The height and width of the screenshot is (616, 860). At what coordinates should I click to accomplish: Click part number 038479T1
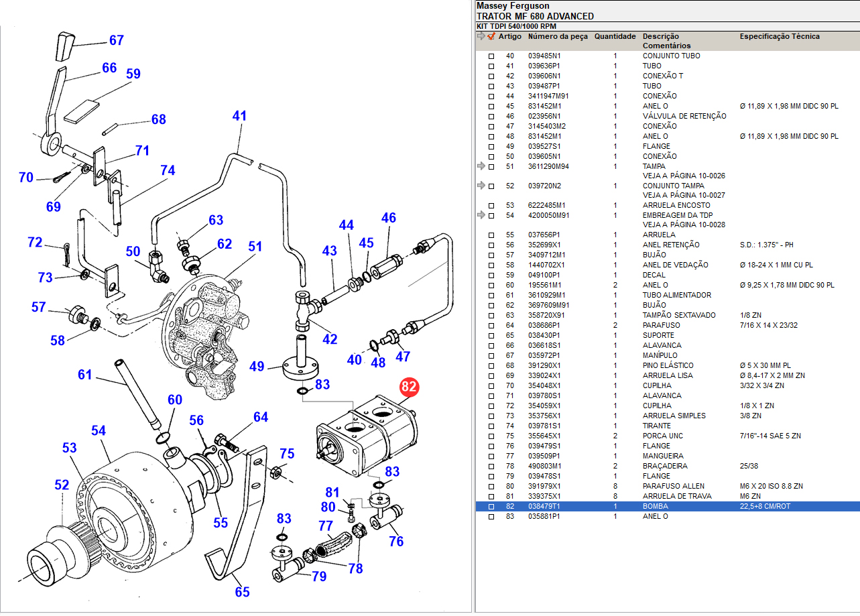[544, 507]
